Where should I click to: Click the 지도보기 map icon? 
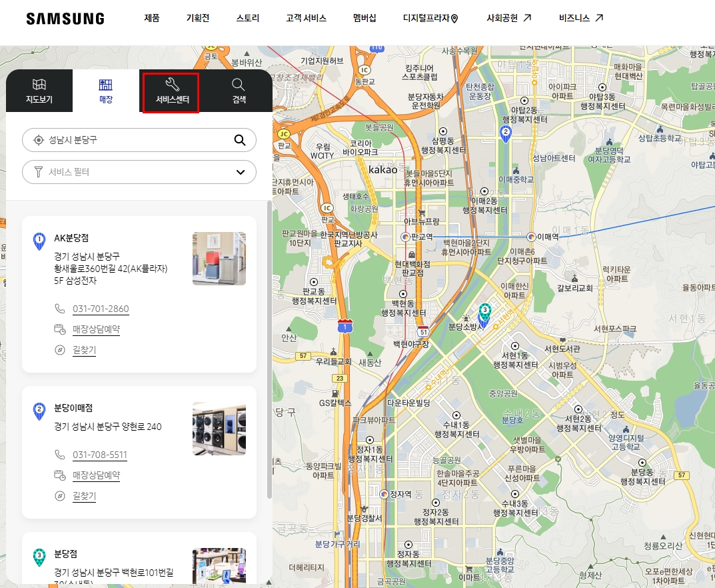tap(39, 85)
